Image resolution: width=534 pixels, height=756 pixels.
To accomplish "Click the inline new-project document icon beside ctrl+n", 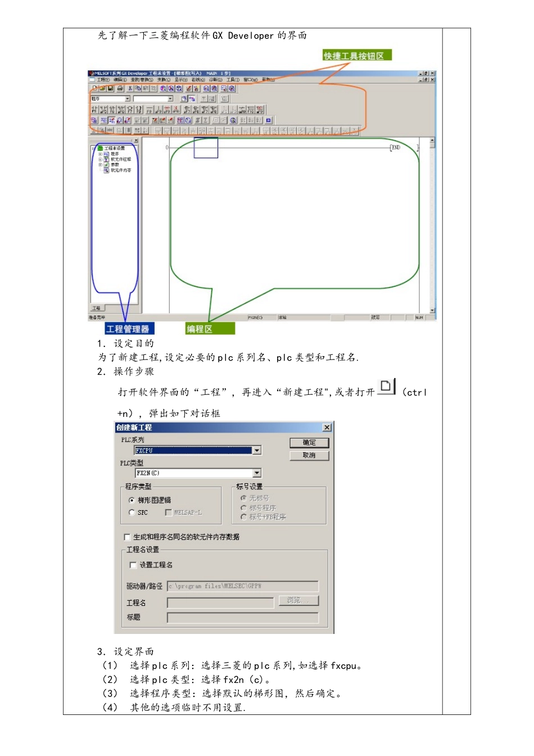I will pos(386,387).
